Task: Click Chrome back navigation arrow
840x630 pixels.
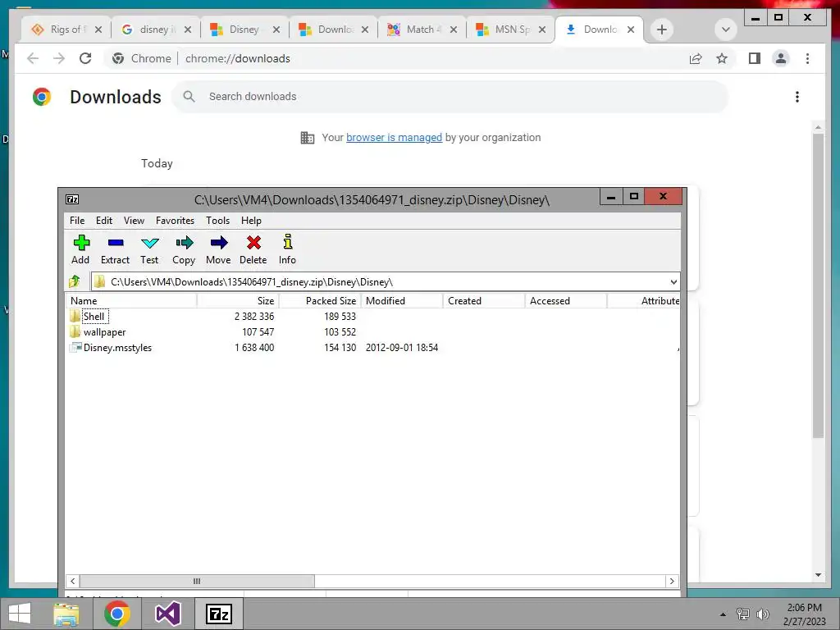Action: [x=33, y=58]
